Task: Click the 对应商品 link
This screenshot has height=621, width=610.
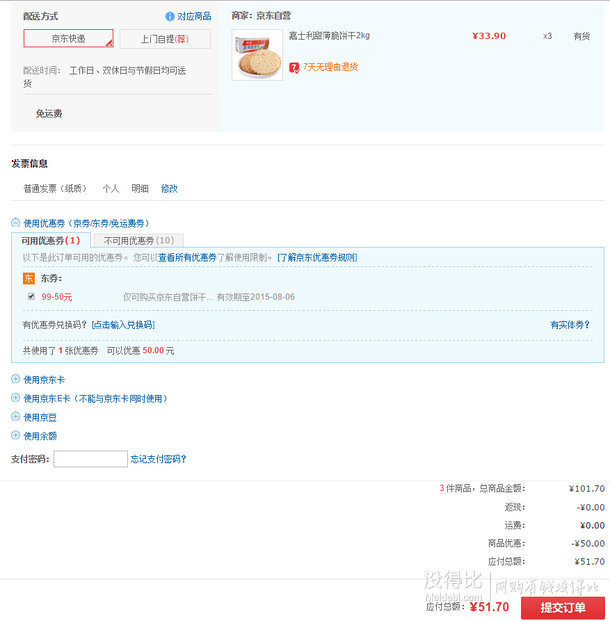Action: click(194, 16)
